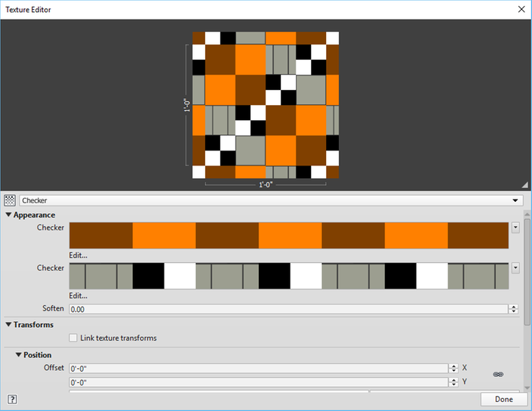
Task: Enable Link texture transforms checkbox
Action: pyautogui.click(x=73, y=338)
